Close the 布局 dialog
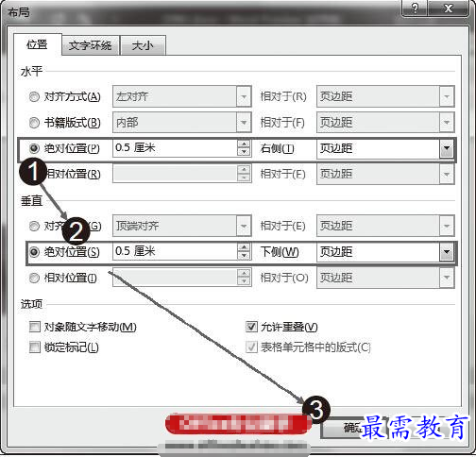The height and width of the screenshot is (457, 476). (x=449, y=8)
